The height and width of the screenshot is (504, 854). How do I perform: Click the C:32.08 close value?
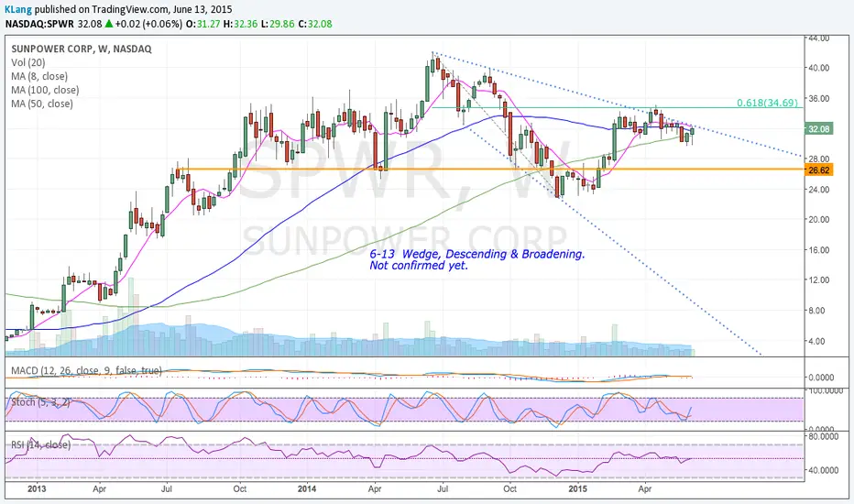pyautogui.click(x=315, y=24)
